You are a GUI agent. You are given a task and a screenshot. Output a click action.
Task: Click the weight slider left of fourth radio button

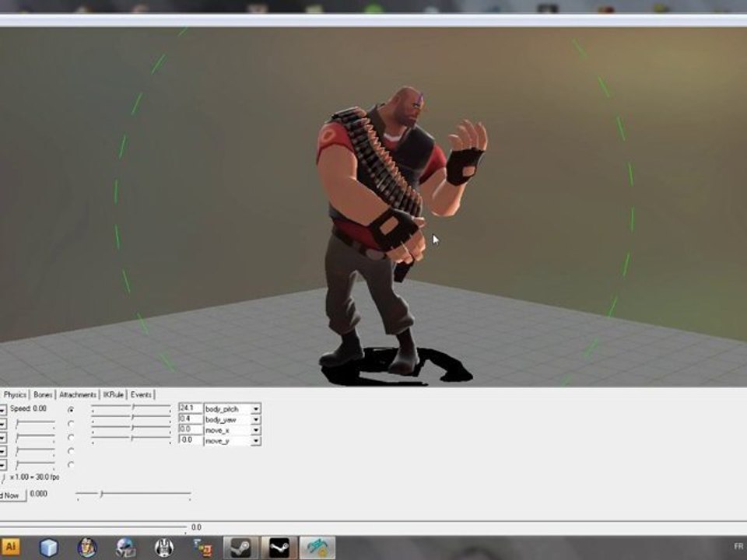[x=35, y=450]
